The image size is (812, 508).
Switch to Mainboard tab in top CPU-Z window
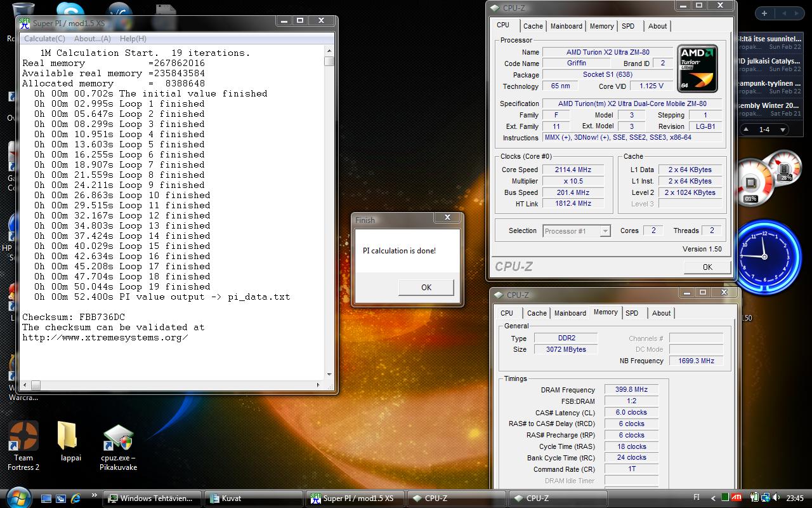click(566, 26)
